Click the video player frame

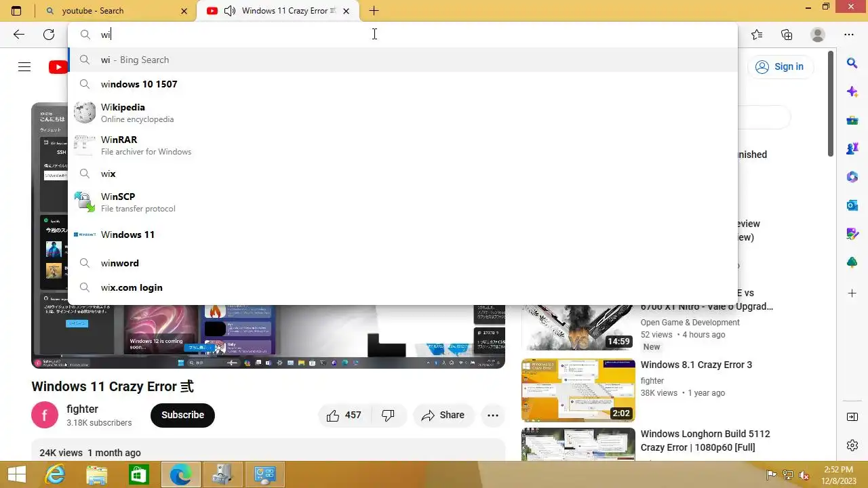[268, 235]
